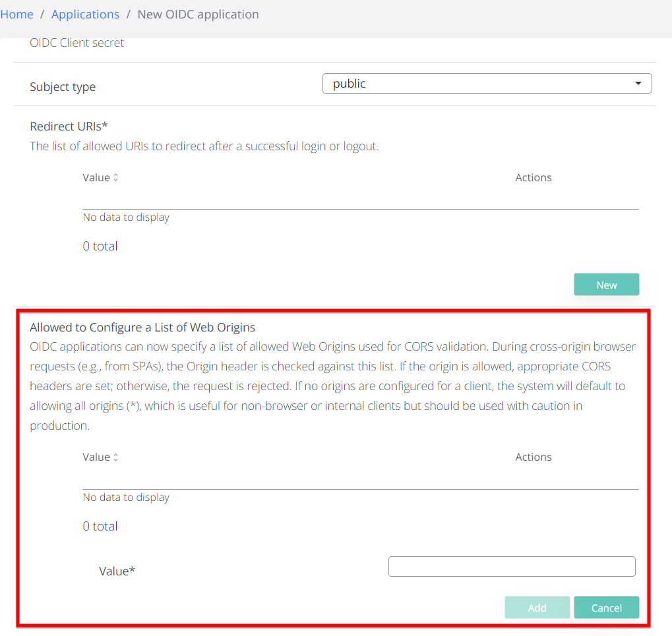Go to Home via breadcrumb
Screen dimensions: 672x636
click(x=16, y=14)
